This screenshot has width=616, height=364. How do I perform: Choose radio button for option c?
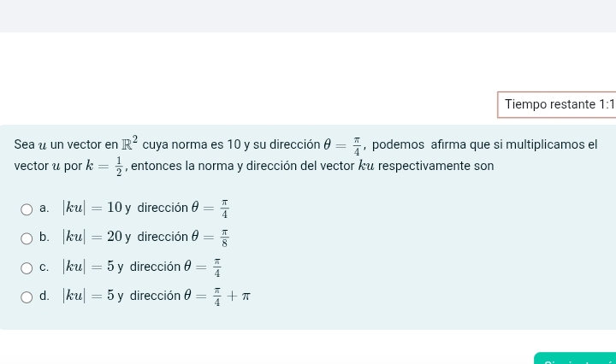click(x=27, y=267)
